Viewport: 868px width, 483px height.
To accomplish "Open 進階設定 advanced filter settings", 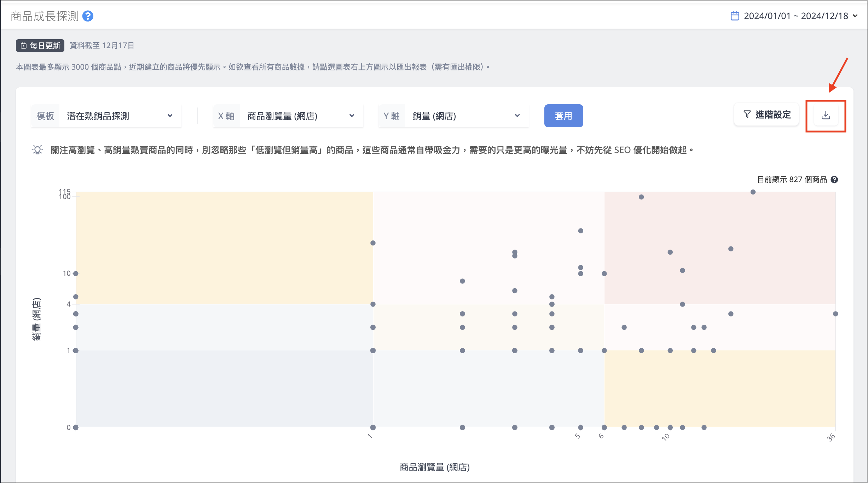I will point(766,115).
